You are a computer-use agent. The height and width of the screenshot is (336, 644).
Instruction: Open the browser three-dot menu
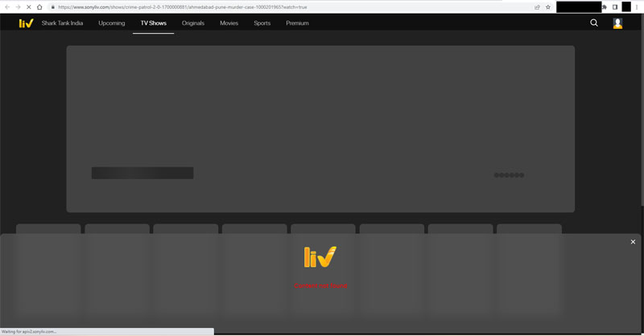[x=638, y=7]
